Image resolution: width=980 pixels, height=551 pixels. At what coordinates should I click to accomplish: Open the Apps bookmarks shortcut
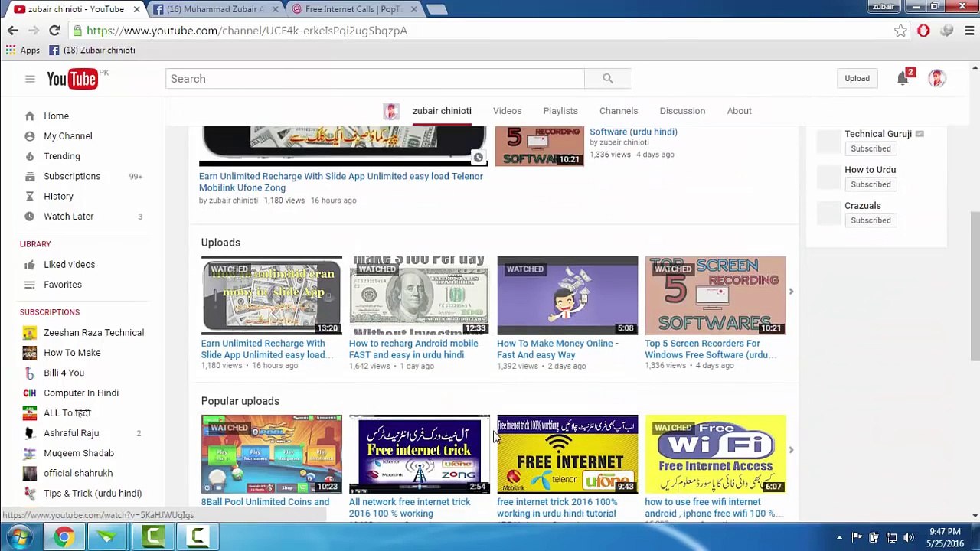click(22, 50)
